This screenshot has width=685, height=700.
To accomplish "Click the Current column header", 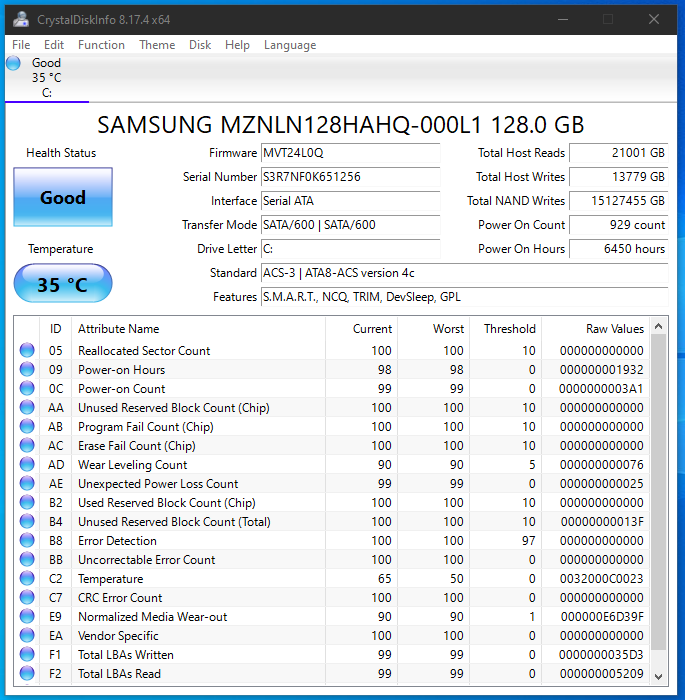I will [x=361, y=329].
